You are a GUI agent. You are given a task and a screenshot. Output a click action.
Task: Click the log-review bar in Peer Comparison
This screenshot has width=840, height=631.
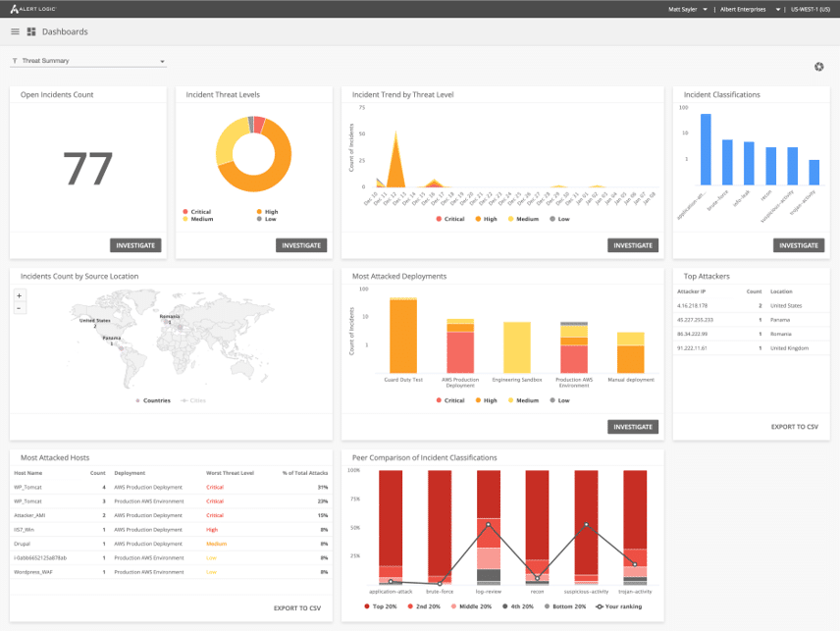tap(489, 528)
